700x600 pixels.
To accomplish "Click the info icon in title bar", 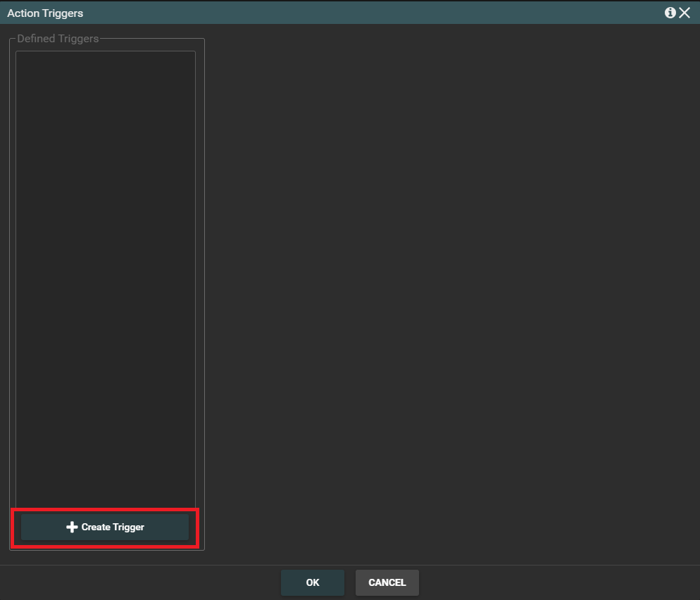I will (670, 13).
